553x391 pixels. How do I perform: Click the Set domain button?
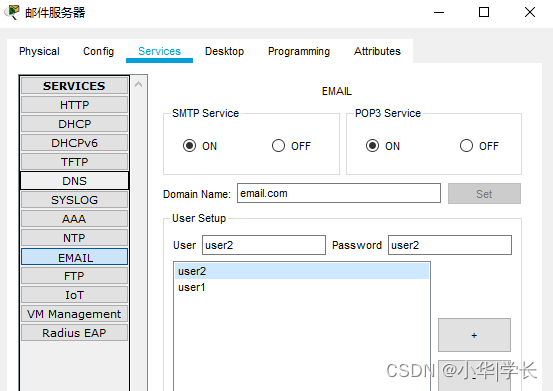[484, 194]
